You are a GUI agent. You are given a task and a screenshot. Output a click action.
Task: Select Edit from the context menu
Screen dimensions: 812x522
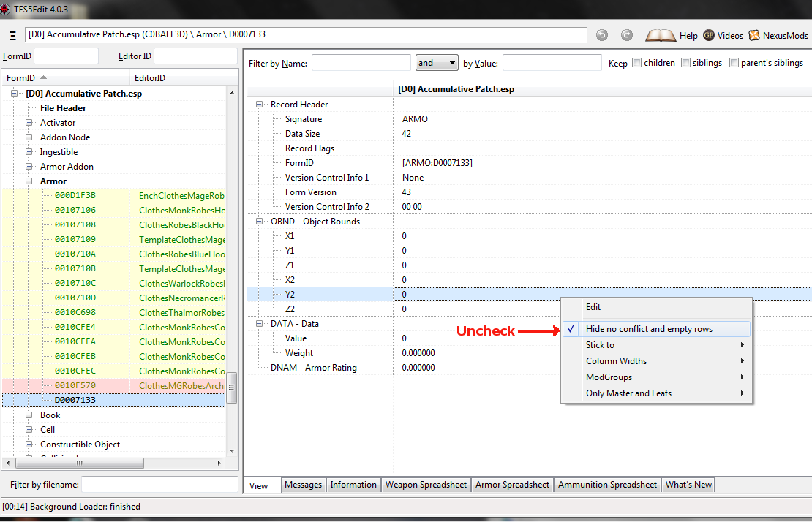pyautogui.click(x=593, y=307)
